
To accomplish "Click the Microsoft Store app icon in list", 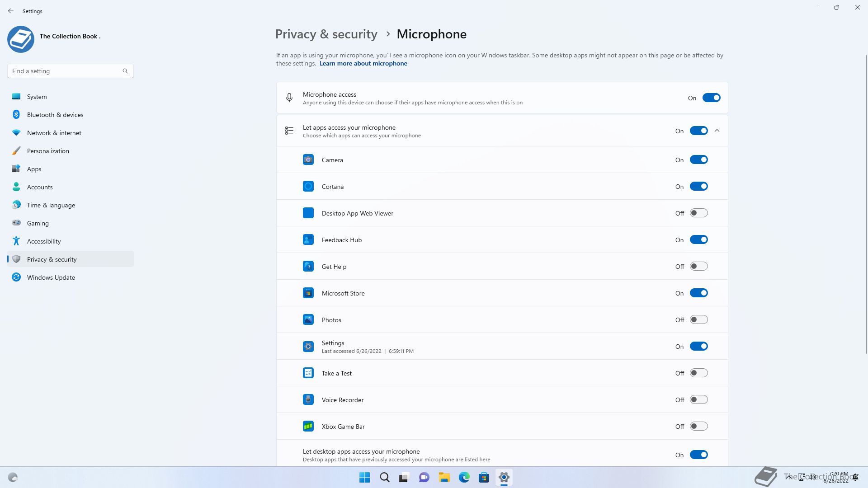I will (308, 293).
